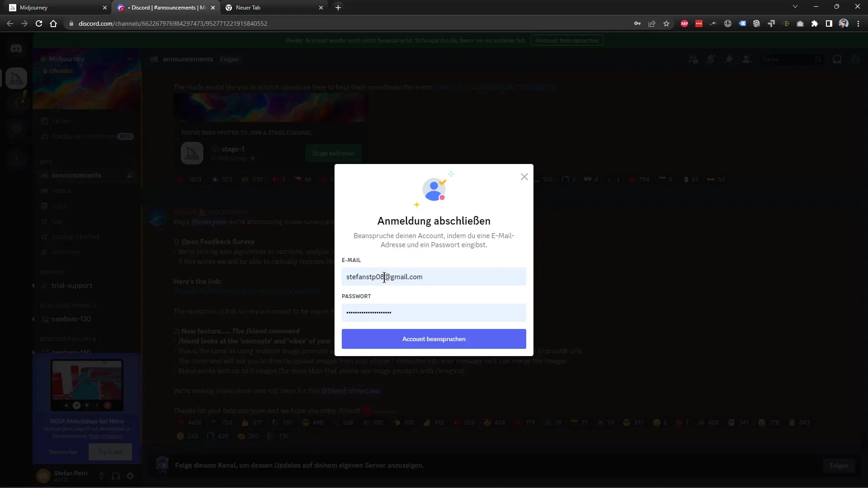The image size is (868, 488).
Task: Close the Midjourney browser tab
Action: (x=105, y=8)
